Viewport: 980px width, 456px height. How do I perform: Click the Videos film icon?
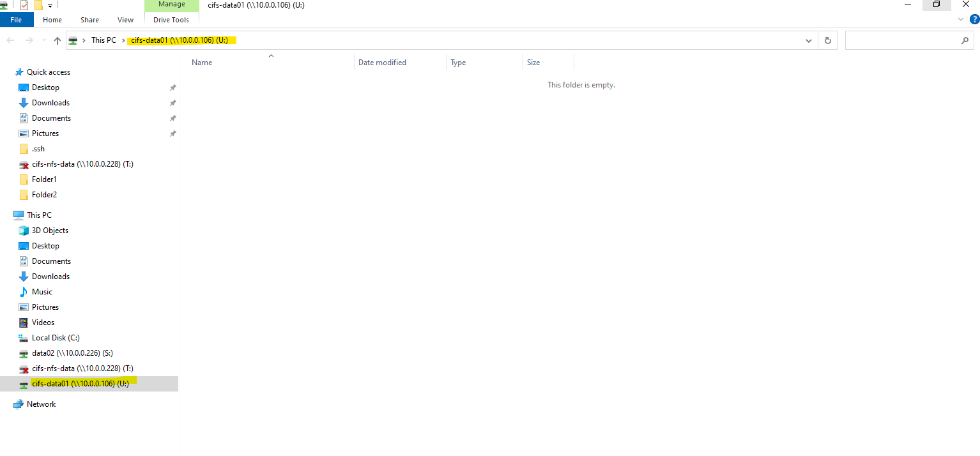coord(24,323)
